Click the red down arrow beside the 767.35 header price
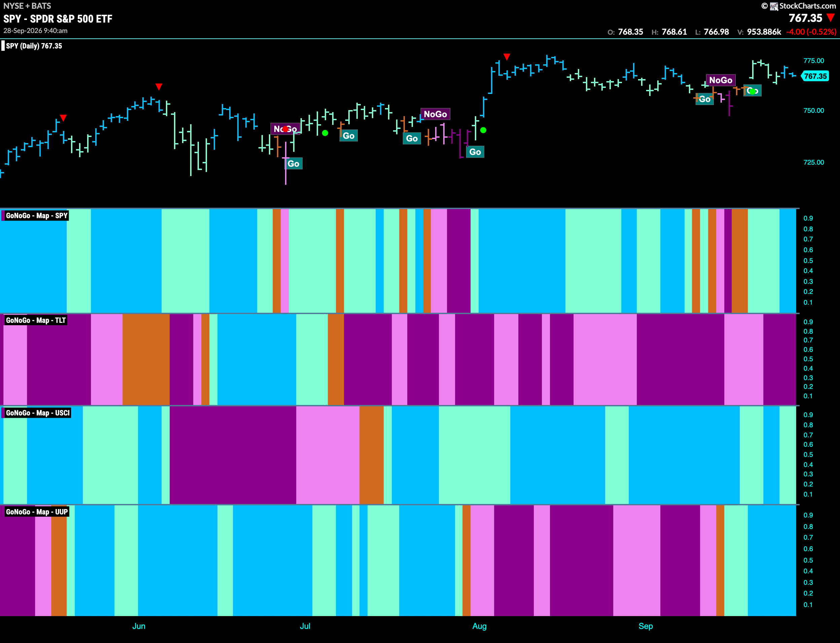Image resolution: width=840 pixels, height=643 pixels. pos(831,18)
